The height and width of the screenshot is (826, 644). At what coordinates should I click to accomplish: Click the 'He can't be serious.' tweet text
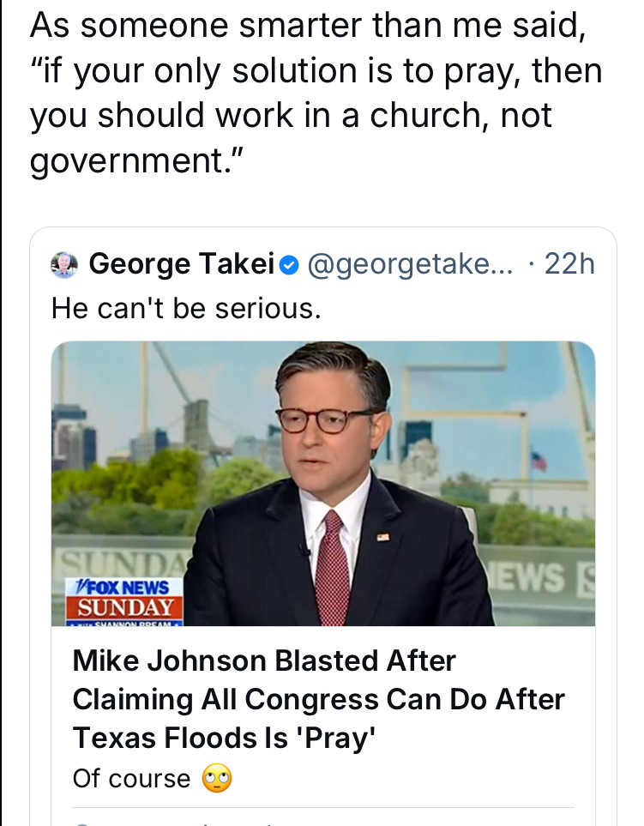click(186, 307)
